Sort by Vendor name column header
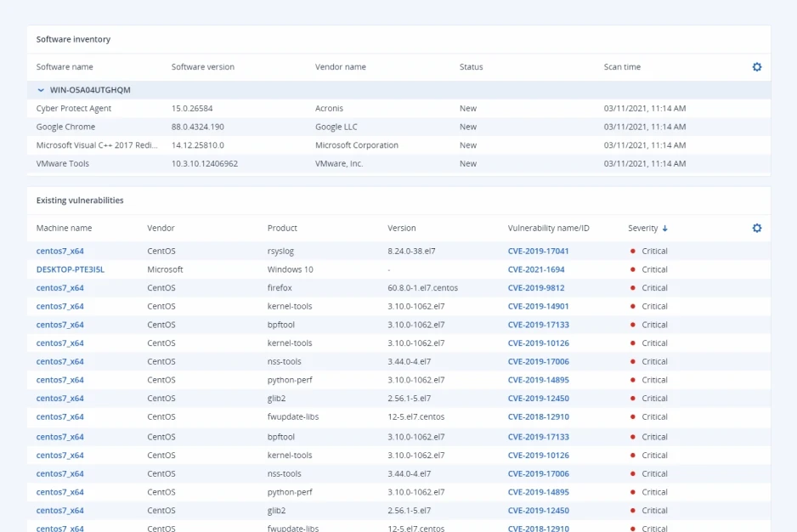 click(341, 66)
